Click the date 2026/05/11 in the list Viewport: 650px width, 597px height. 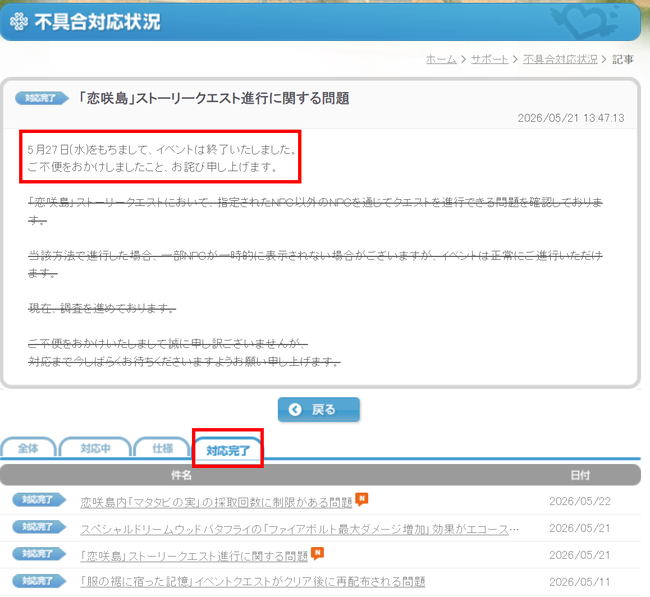coord(580,582)
